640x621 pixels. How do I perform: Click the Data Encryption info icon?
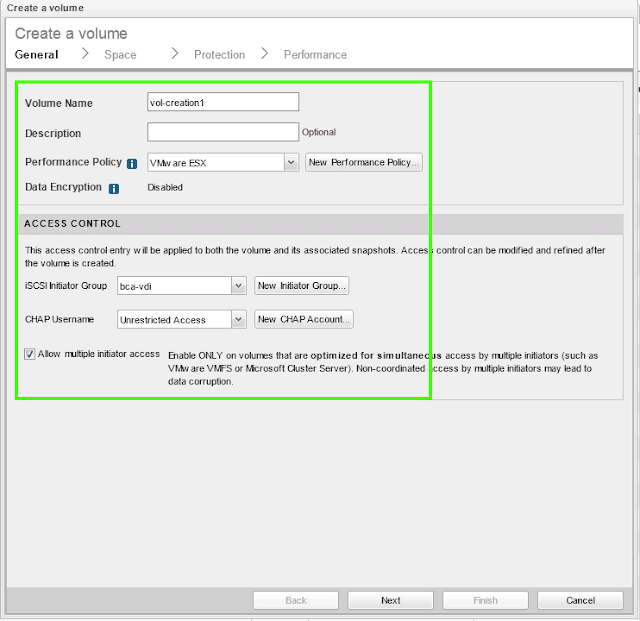(114, 189)
